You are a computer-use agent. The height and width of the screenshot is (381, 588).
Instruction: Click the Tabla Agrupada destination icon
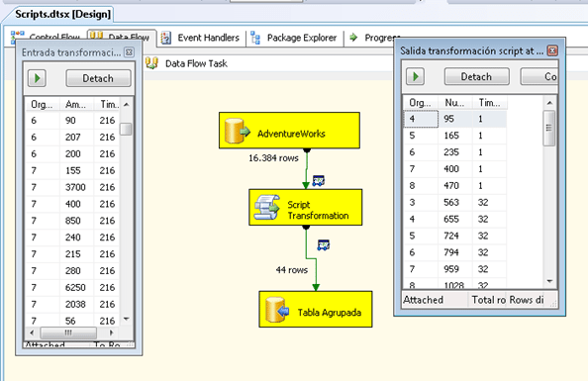tap(277, 310)
